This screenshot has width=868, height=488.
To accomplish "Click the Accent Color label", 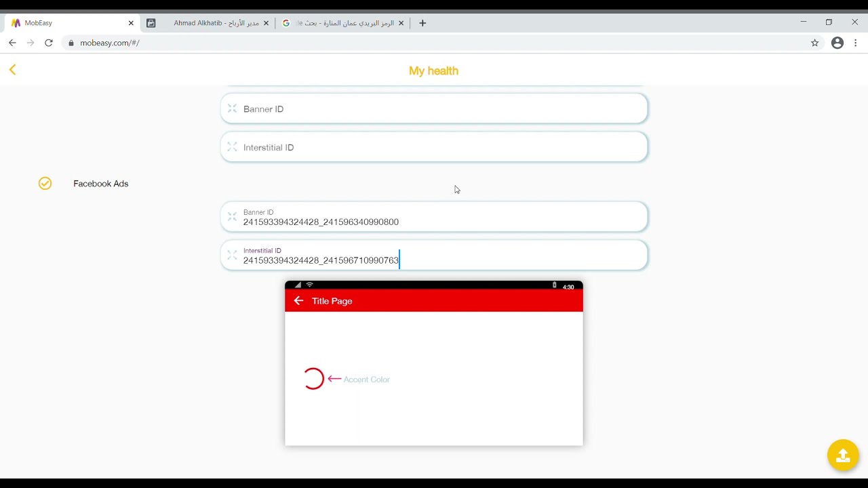I will point(366,380).
